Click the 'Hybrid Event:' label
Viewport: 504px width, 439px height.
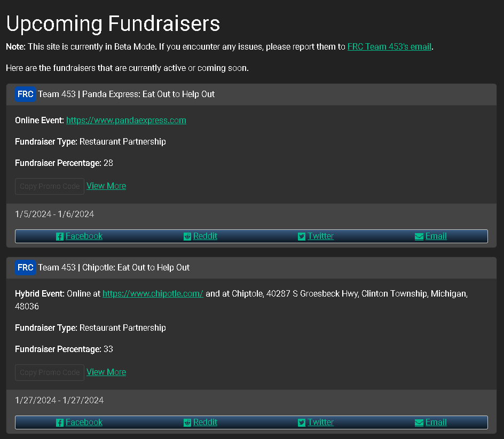pyautogui.click(x=40, y=294)
